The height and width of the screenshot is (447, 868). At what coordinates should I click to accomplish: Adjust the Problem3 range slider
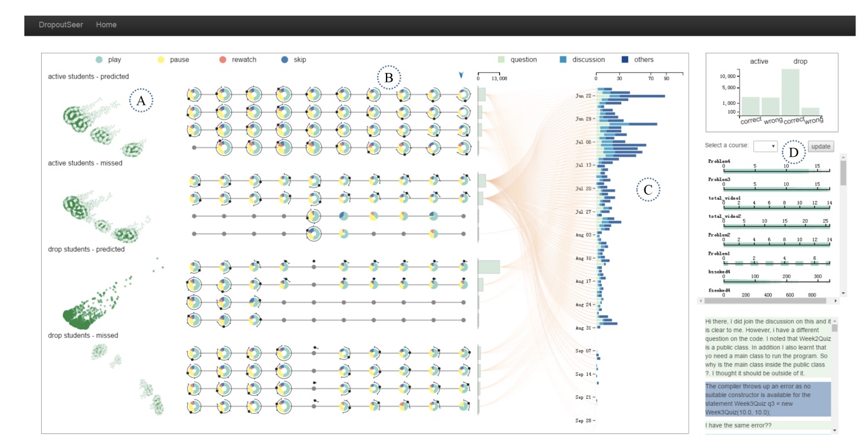[x=776, y=189]
